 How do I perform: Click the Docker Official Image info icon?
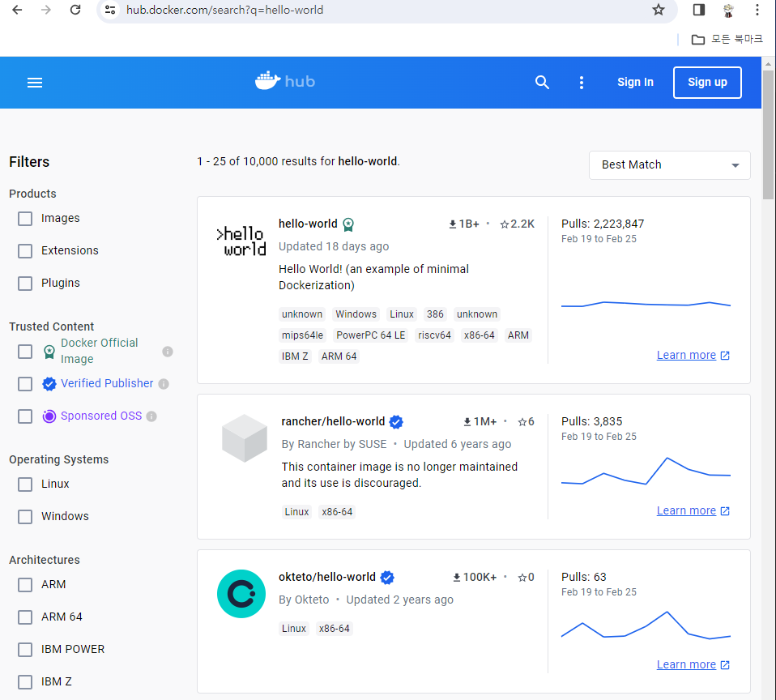coord(168,352)
